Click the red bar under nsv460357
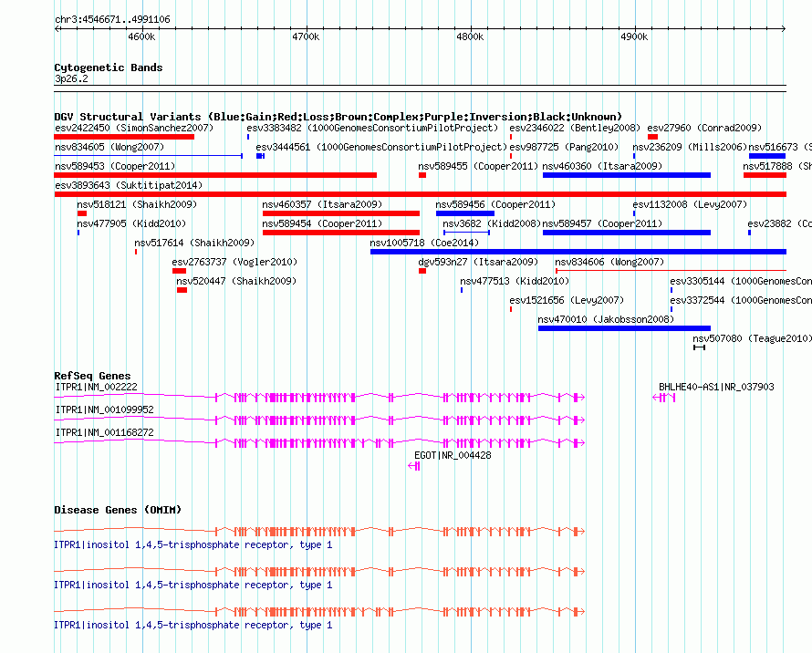This screenshot has width=812, height=653. pyautogui.click(x=340, y=213)
